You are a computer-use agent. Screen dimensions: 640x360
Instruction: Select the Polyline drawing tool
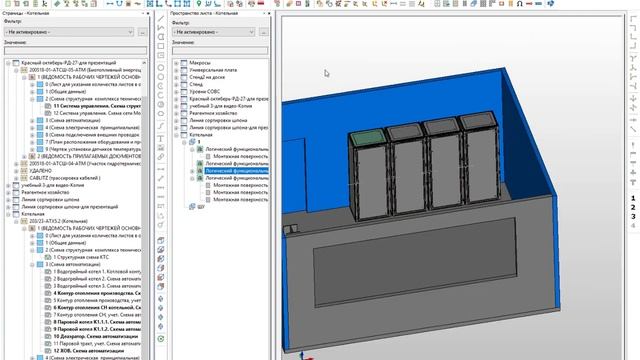(x=161, y=28)
